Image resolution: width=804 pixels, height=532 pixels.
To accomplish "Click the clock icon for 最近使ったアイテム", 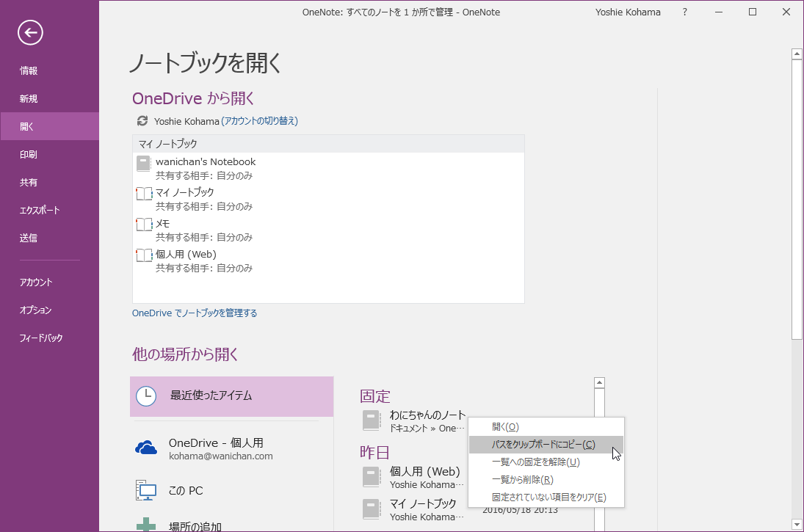I will coord(146,396).
